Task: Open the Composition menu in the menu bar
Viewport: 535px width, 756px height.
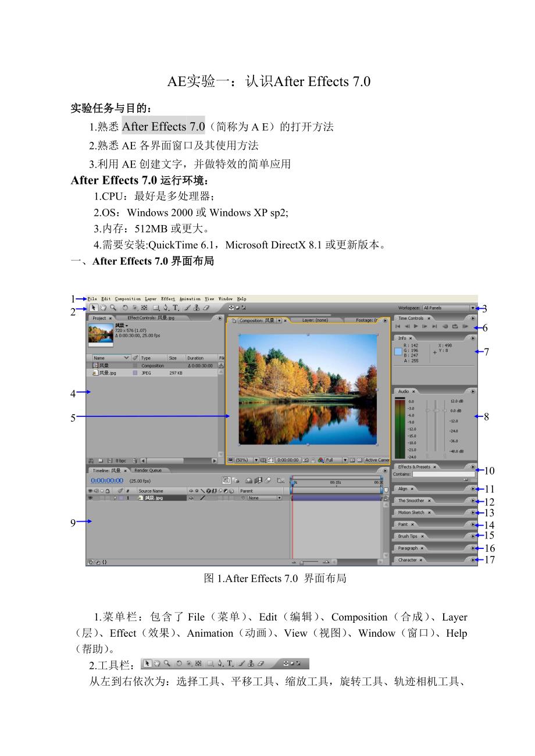Action: (127, 299)
